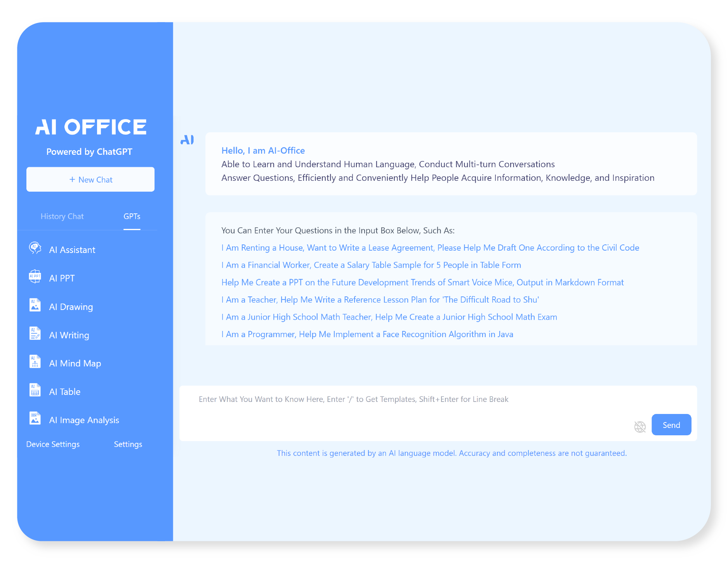This screenshot has width=728, height=561.
Task: Click the AI Image Analysis icon
Action: point(35,419)
